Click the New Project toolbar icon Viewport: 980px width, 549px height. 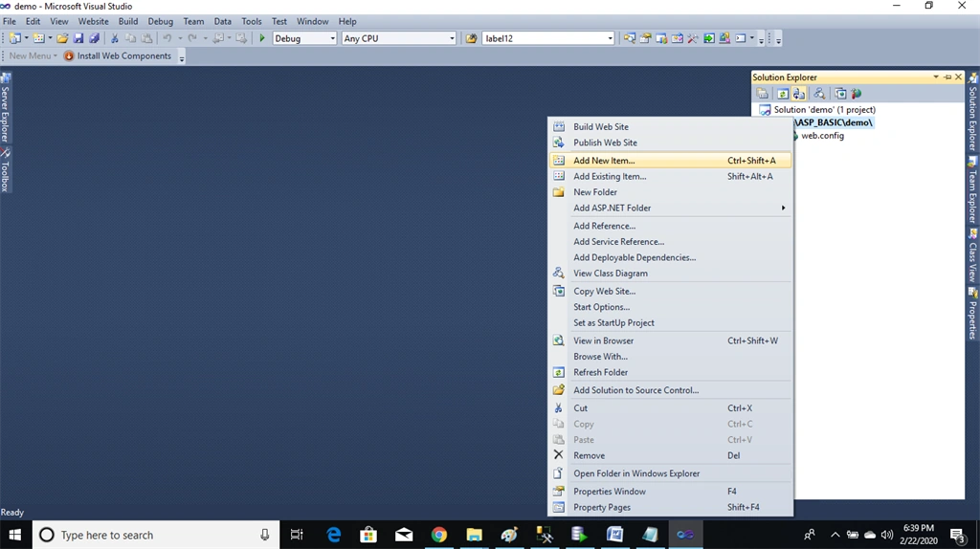coord(15,38)
